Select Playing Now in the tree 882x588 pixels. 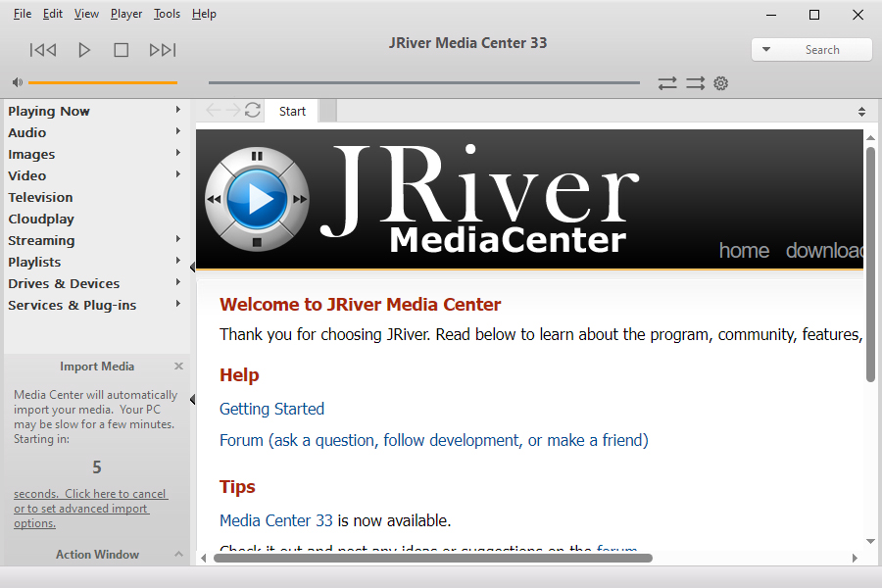point(49,112)
